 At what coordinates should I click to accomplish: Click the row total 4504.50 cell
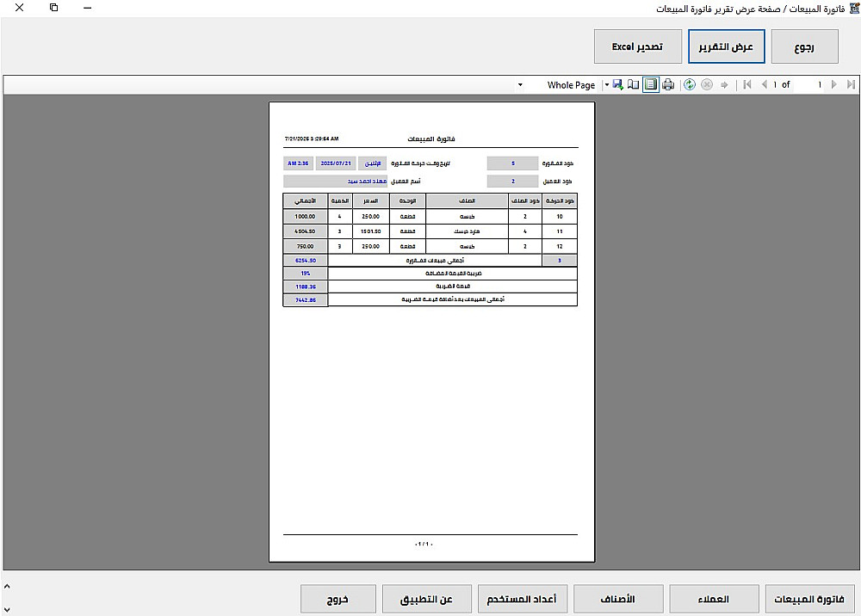(306, 231)
